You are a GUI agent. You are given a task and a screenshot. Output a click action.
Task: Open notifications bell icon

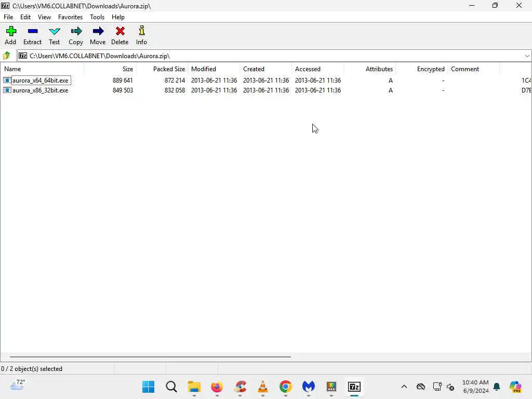click(x=497, y=387)
